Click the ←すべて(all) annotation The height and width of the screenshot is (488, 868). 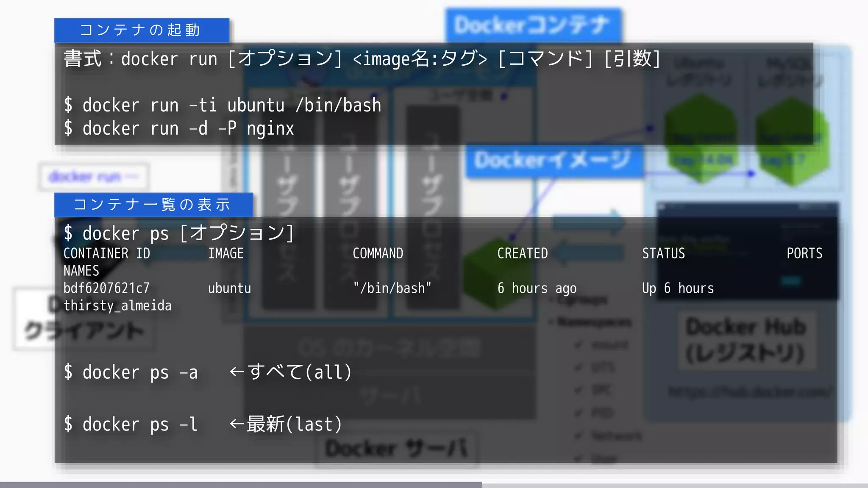coord(291,372)
